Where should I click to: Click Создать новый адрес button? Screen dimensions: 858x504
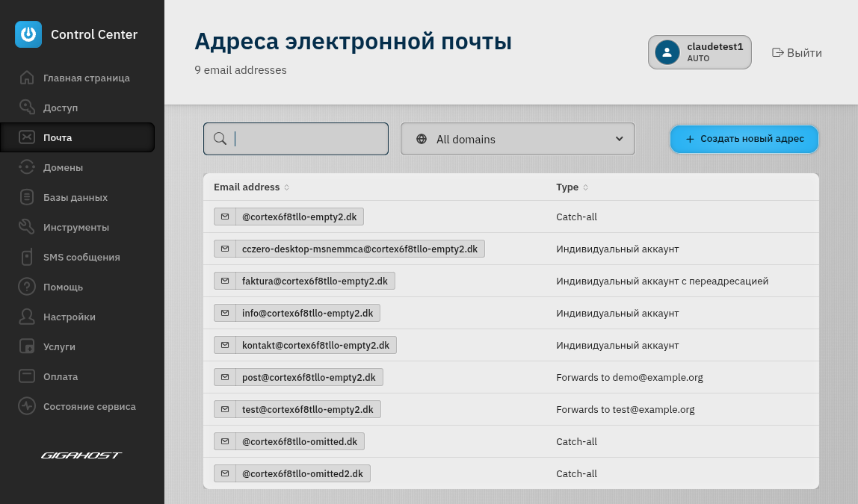(744, 139)
